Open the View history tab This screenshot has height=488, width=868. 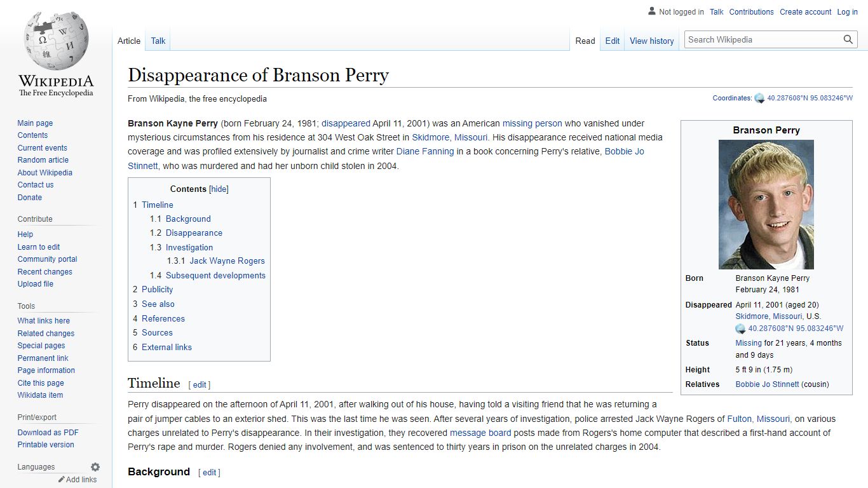tap(652, 41)
